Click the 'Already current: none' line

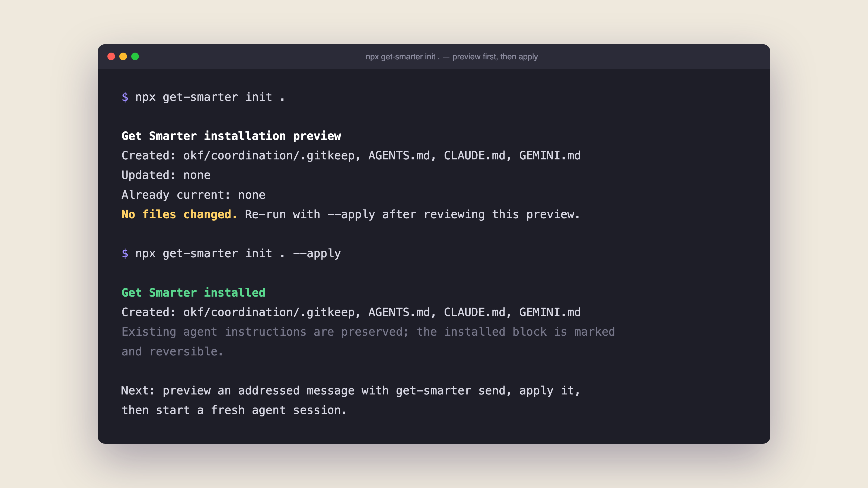(x=193, y=195)
